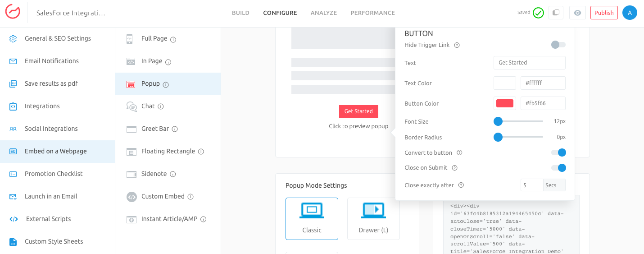Select the Classic popup mode card
644x254 pixels.
312,219
